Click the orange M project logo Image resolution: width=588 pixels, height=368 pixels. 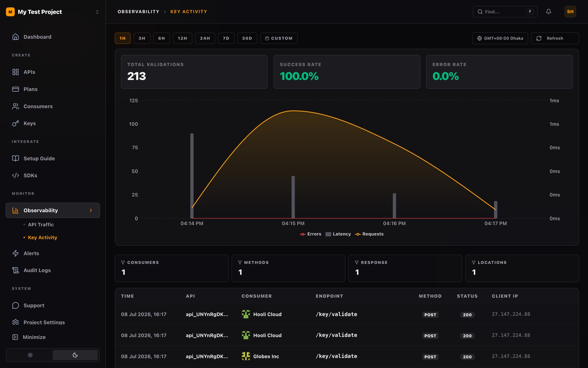[x=10, y=12]
